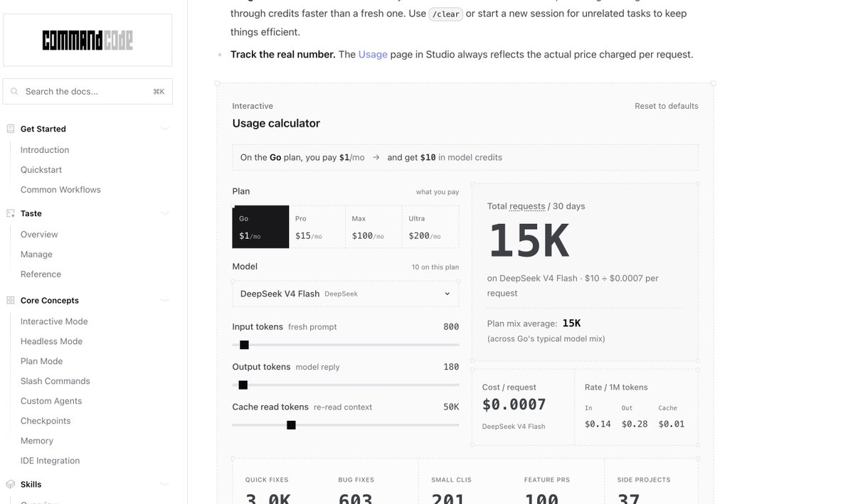853x504 pixels.
Task: Navigate to Interactive Mode
Action: pos(54,321)
